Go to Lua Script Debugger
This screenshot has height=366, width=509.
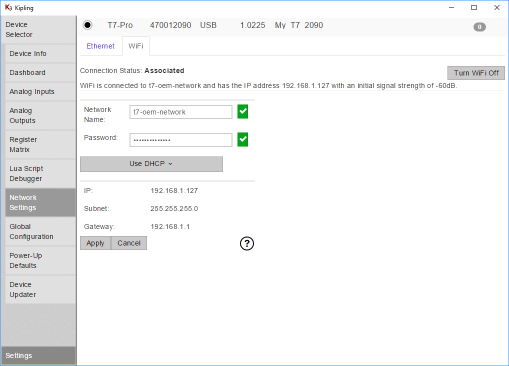(x=40, y=174)
